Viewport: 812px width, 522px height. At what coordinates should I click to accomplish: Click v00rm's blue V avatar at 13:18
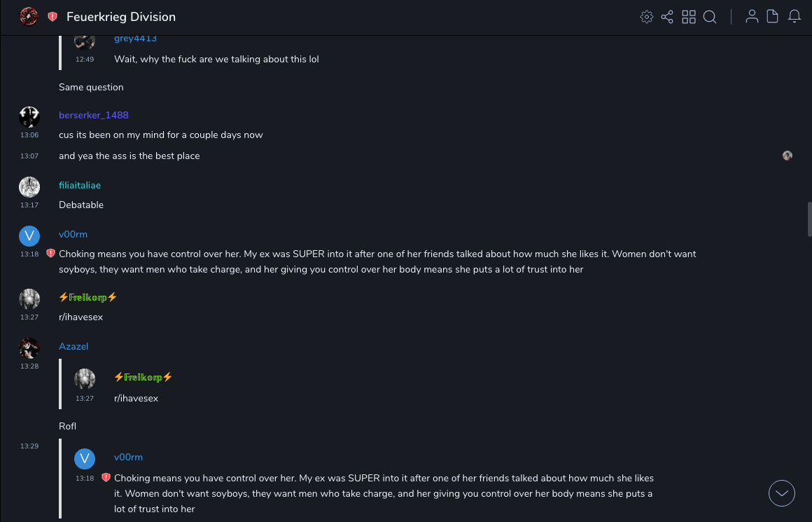point(29,236)
